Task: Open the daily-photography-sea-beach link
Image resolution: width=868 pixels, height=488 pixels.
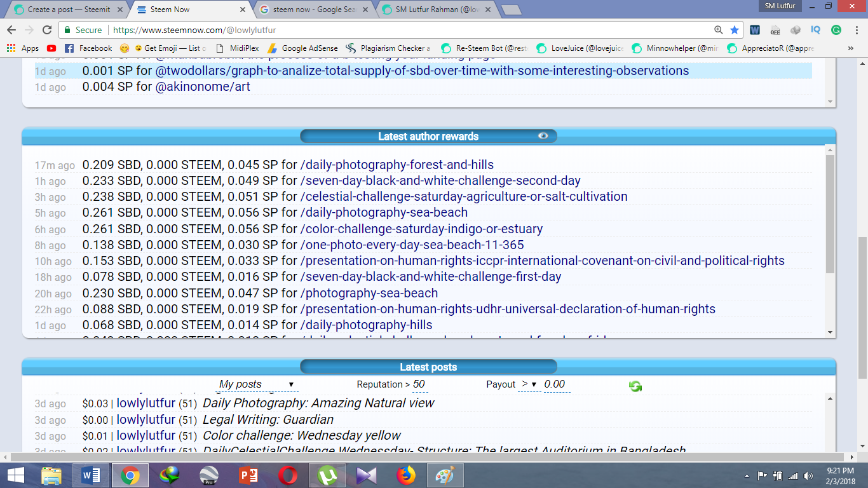Action: coord(384,212)
